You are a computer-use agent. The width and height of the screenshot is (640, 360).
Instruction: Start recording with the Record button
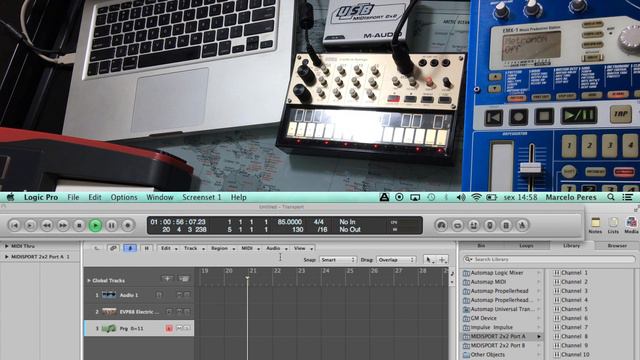(128, 225)
